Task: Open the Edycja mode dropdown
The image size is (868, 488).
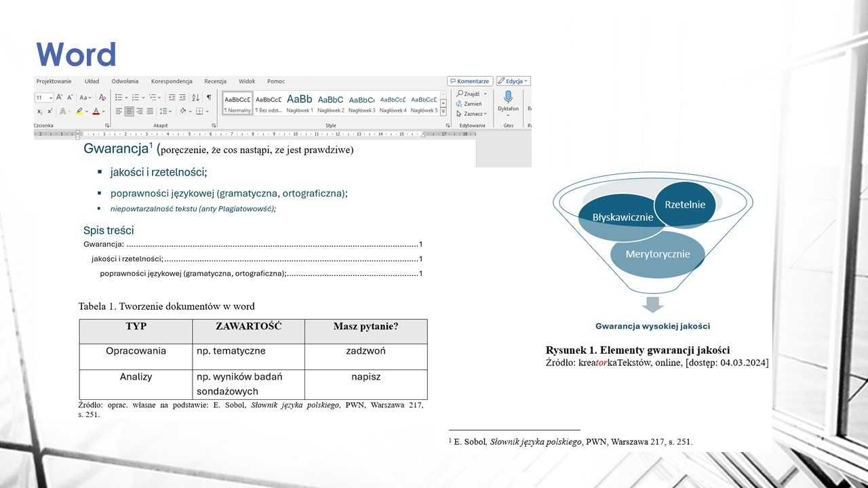Action: [x=513, y=81]
